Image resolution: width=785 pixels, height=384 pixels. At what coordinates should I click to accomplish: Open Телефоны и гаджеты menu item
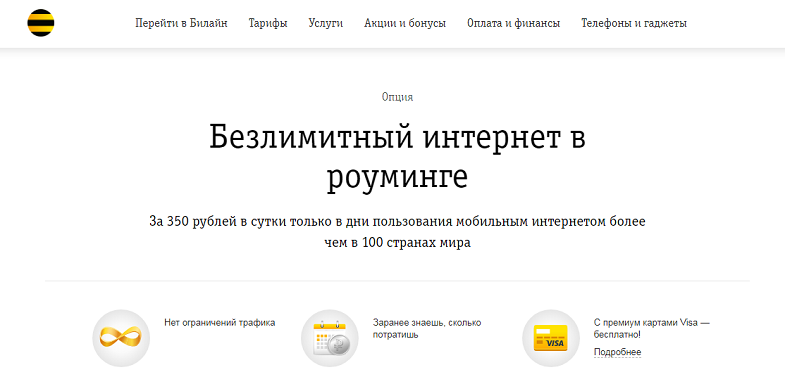(x=634, y=23)
